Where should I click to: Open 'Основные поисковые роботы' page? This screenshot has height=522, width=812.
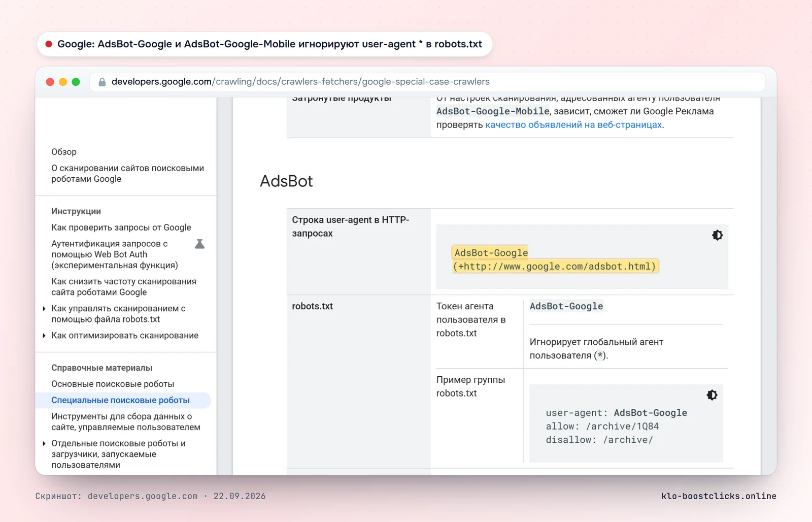[113, 384]
